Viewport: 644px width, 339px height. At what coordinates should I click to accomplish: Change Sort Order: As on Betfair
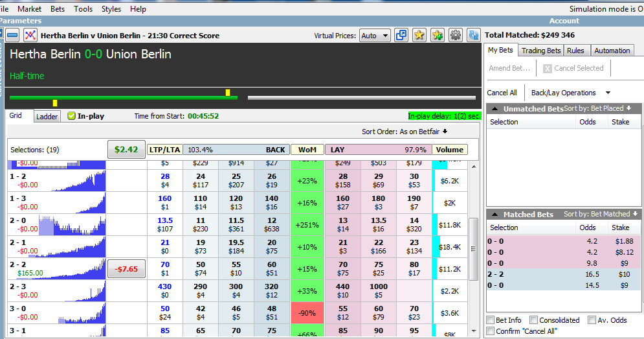(405, 132)
